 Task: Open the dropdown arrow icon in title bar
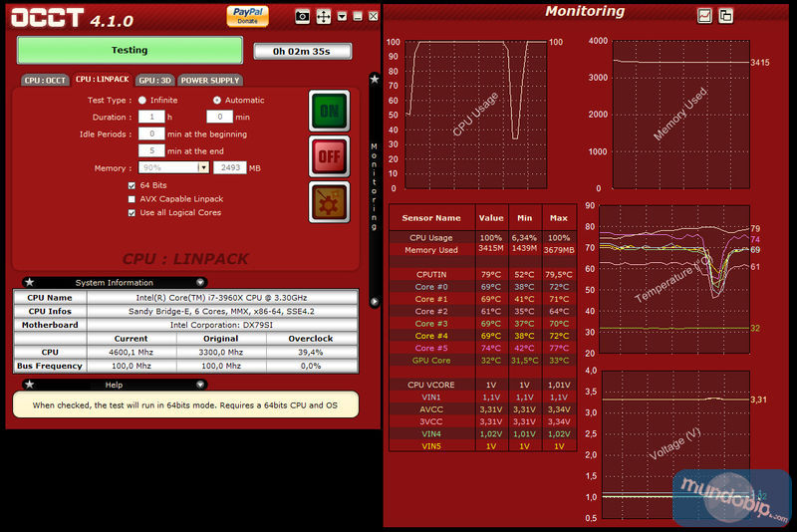[342, 16]
